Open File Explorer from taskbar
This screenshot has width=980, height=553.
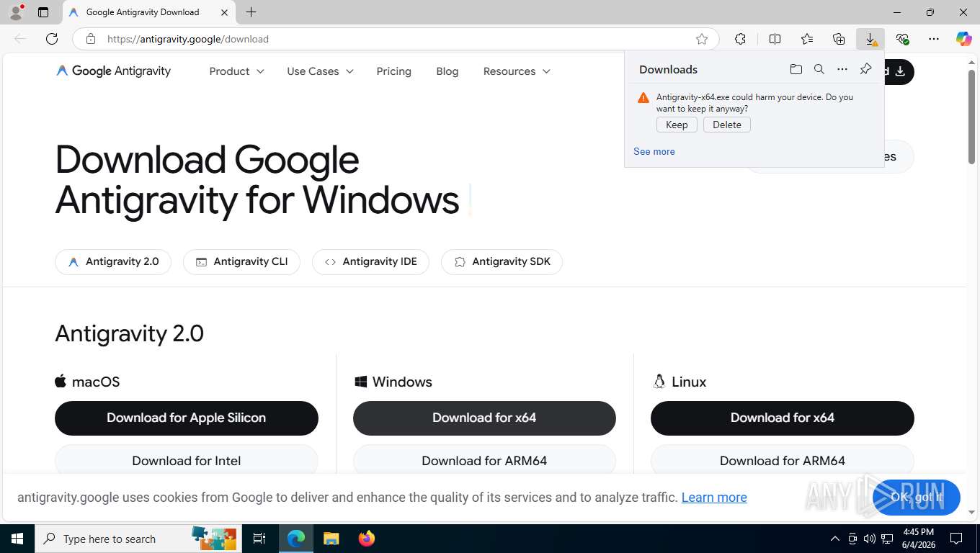[331, 539]
